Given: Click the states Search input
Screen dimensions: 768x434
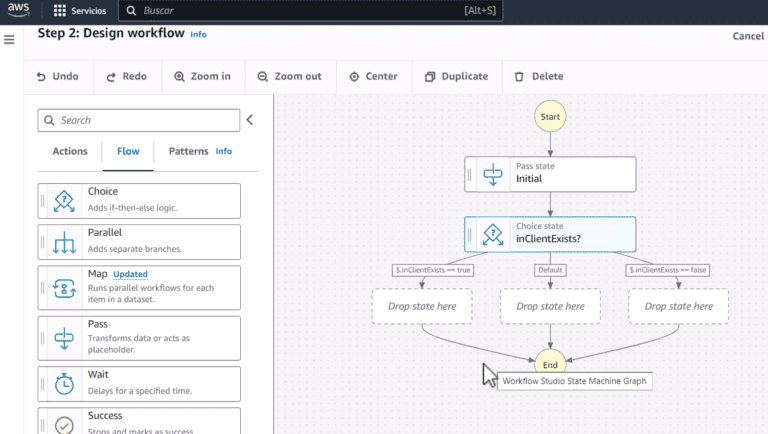Looking at the screenshot, I should [x=139, y=120].
